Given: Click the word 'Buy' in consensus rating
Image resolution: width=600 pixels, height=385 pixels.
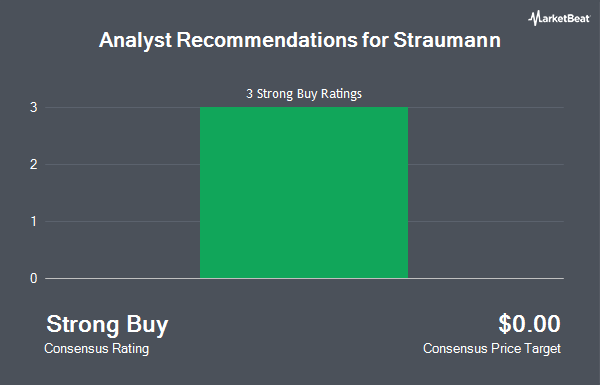Looking at the screenshot, I should click(x=147, y=325).
